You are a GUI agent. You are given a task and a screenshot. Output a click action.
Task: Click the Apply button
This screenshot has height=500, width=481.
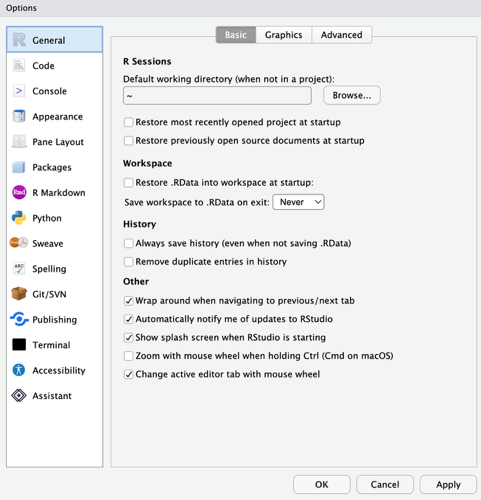[x=448, y=484]
